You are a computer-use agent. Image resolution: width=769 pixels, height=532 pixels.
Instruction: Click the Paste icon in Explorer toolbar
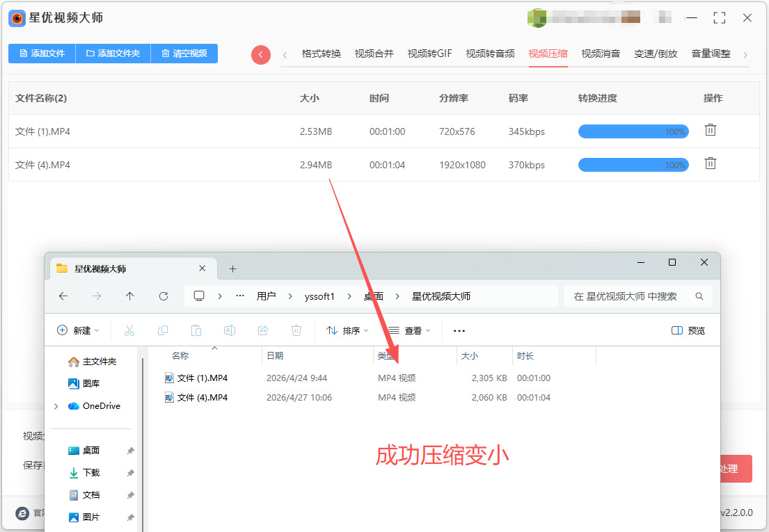click(196, 330)
